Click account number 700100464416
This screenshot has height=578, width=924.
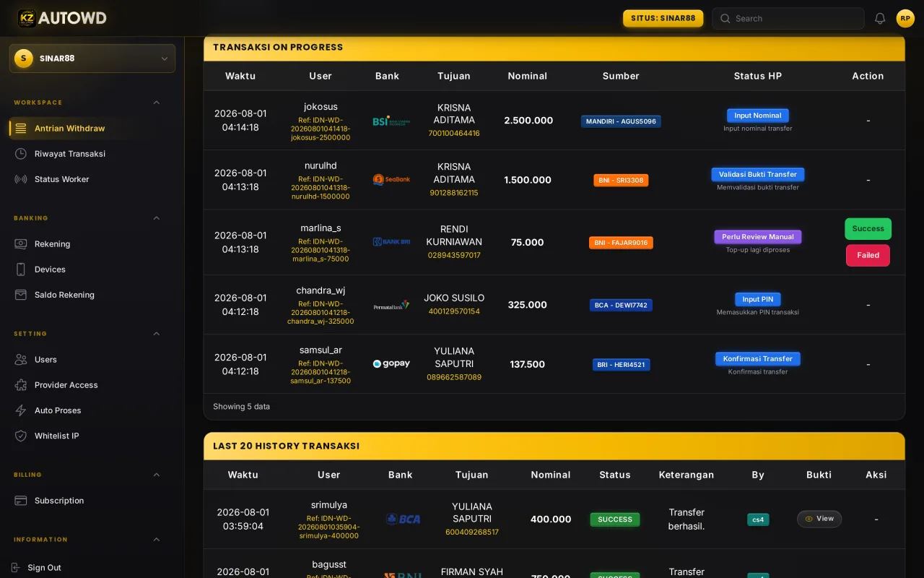pos(454,134)
